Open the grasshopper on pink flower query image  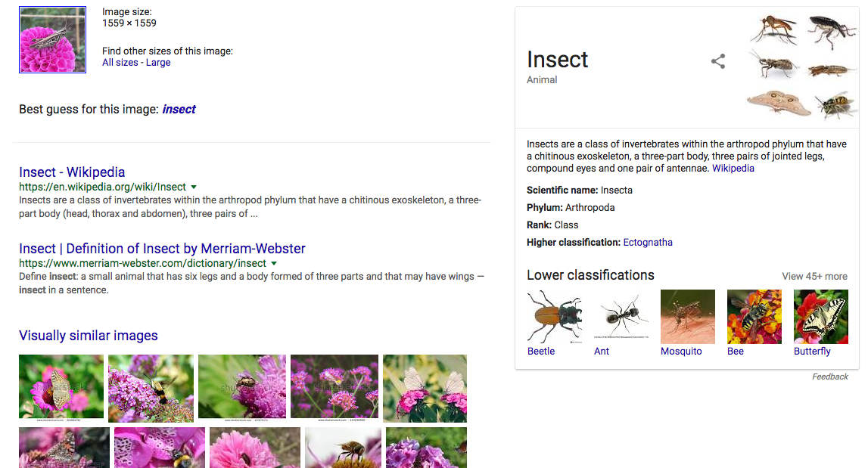click(52, 40)
